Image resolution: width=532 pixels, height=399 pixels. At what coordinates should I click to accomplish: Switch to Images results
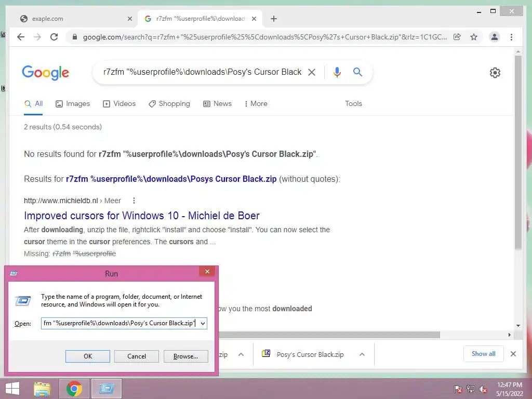click(73, 103)
